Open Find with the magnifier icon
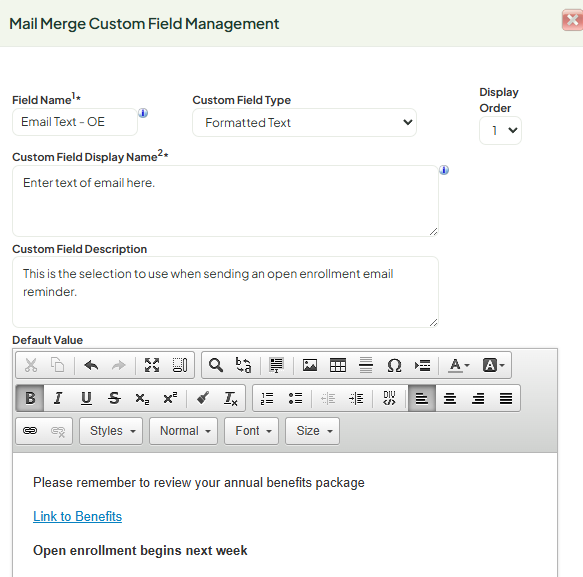The width and height of the screenshot is (583, 577). point(216,365)
